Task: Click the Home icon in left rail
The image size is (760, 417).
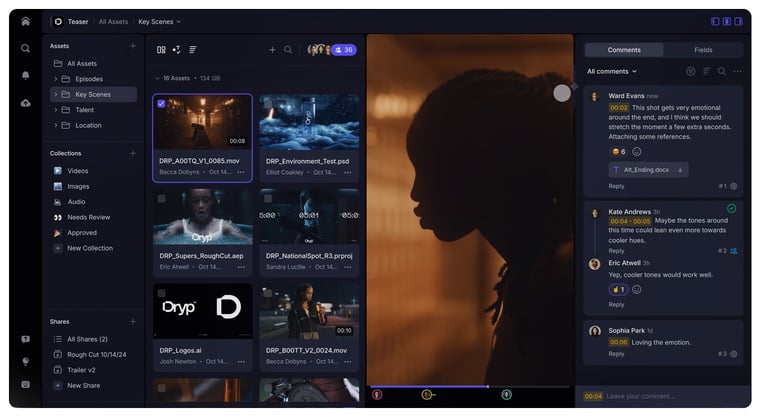Action: [25, 21]
